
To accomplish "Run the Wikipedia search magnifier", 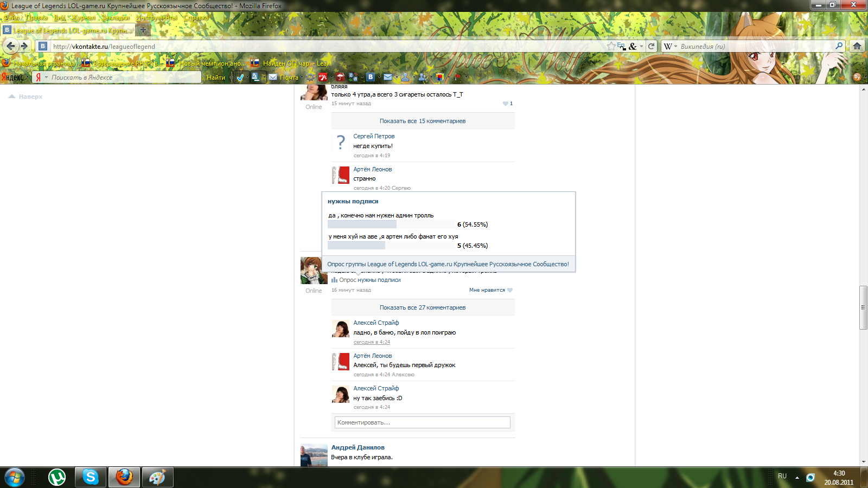I will tap(839, 46).
